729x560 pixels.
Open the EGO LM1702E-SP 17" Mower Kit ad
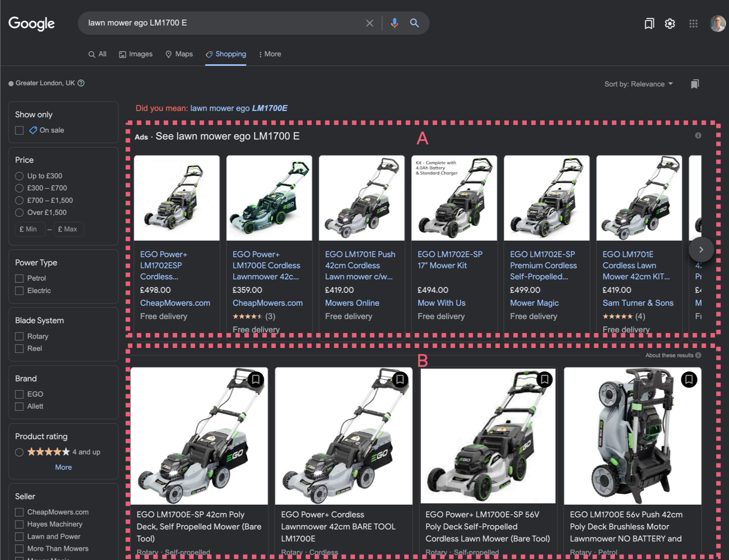(x=450, y=260)
